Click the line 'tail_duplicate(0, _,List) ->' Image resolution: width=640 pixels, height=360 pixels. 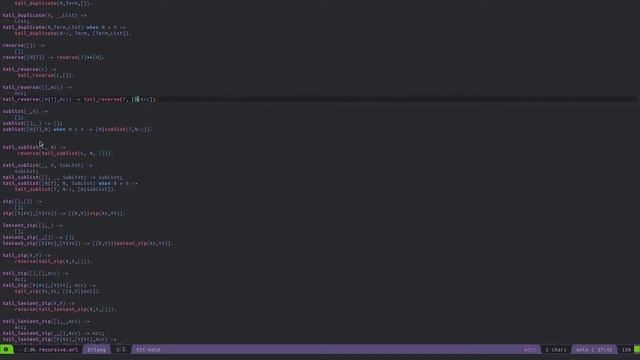[44, 16]
